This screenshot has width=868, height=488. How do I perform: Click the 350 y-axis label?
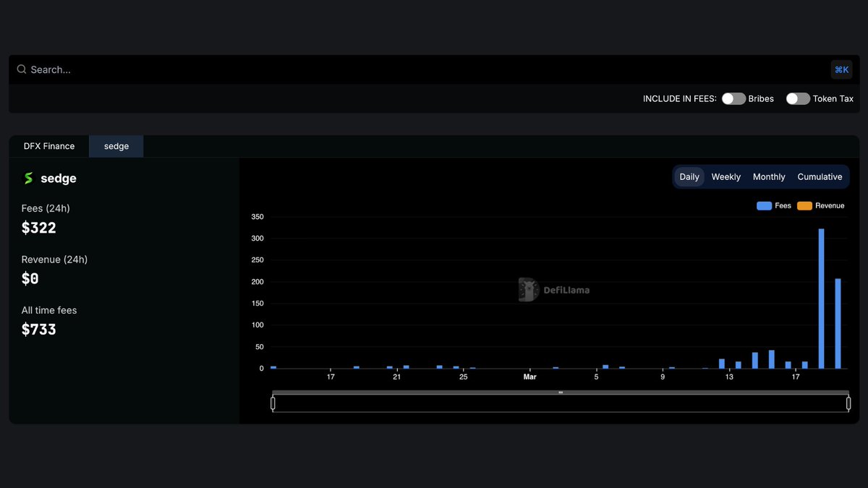click(258, 217)
